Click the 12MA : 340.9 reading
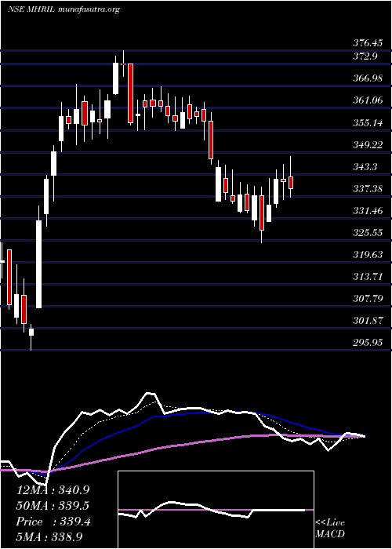The image size is (392, 549). click(x=53, y=490)
